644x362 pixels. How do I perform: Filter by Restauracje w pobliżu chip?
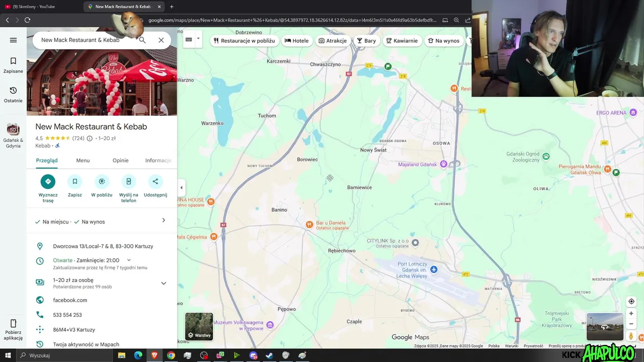click(245, 41)
